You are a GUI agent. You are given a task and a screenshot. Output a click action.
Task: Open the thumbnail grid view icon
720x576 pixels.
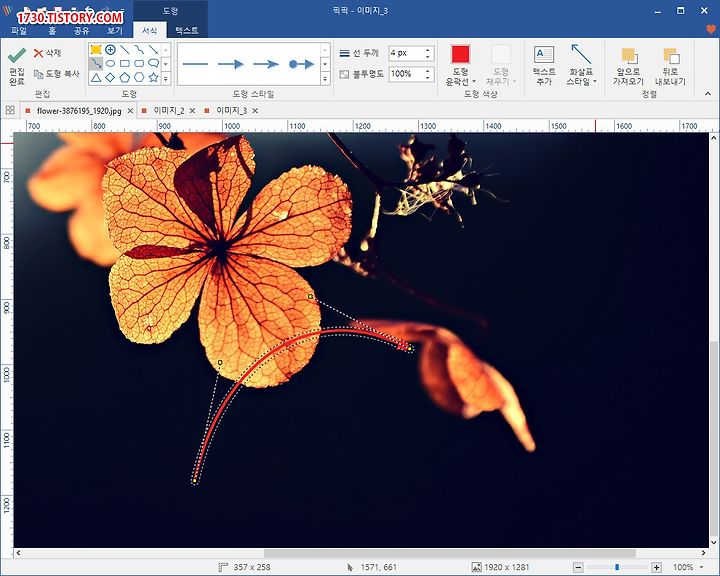tap(10, 110)
